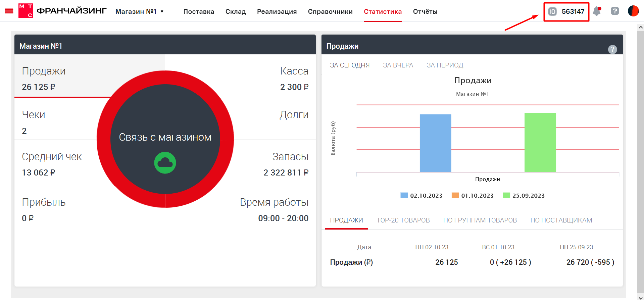
Task: Click the green chart bar
Action: tap(540, 143)
